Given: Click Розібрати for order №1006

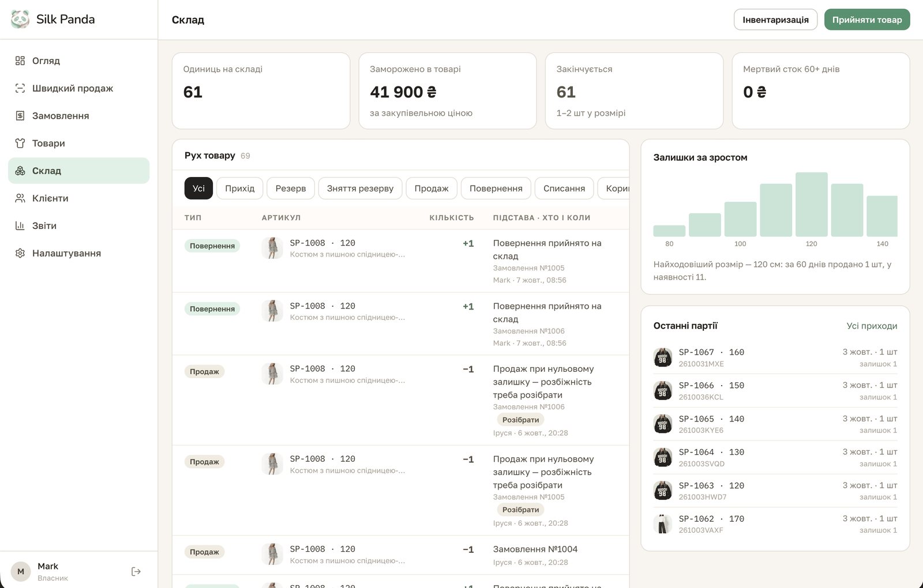Looking at the screenshot, I should click(520, 420).
